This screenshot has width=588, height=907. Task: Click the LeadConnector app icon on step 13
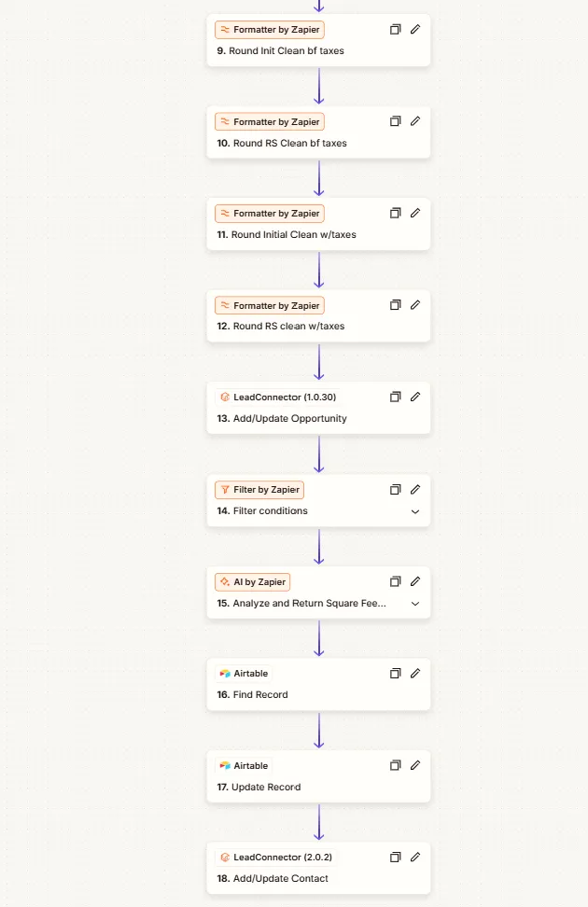(225, 397)
